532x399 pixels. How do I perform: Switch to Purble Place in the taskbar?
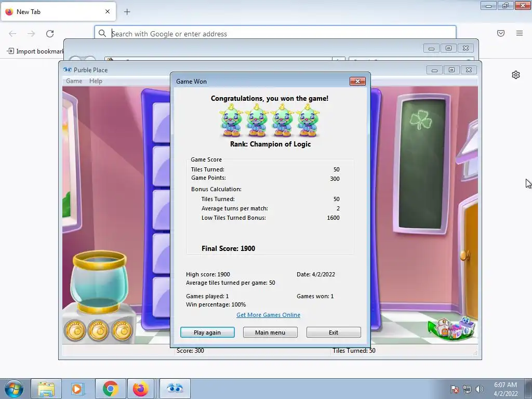[x=175, y=389]
